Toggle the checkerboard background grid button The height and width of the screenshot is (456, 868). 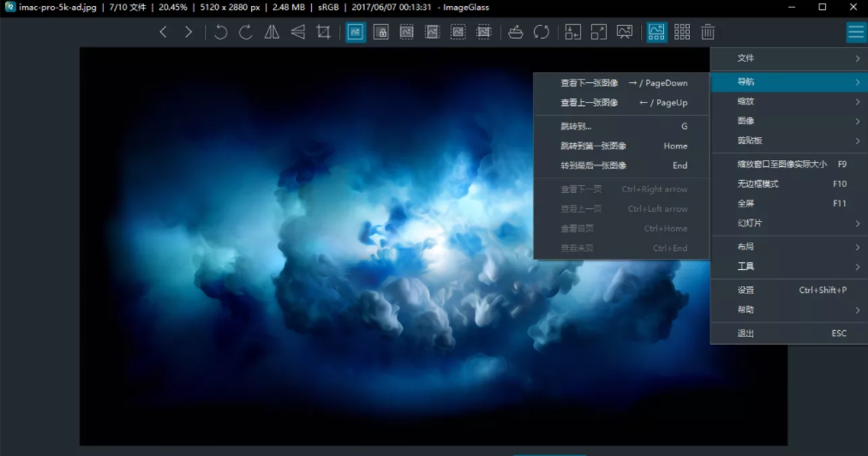click(682, 33)
